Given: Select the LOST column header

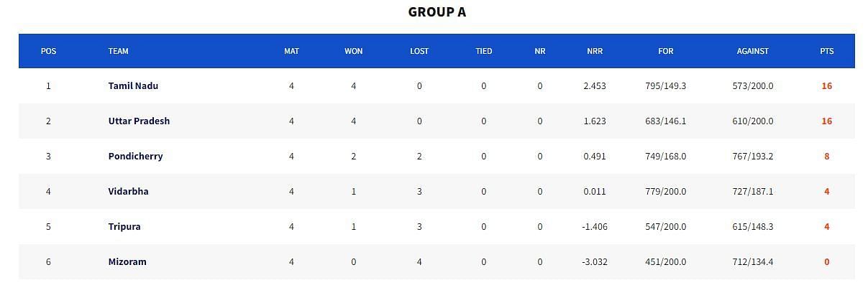Looking at the screenshot, I should [x=419, y=51].
